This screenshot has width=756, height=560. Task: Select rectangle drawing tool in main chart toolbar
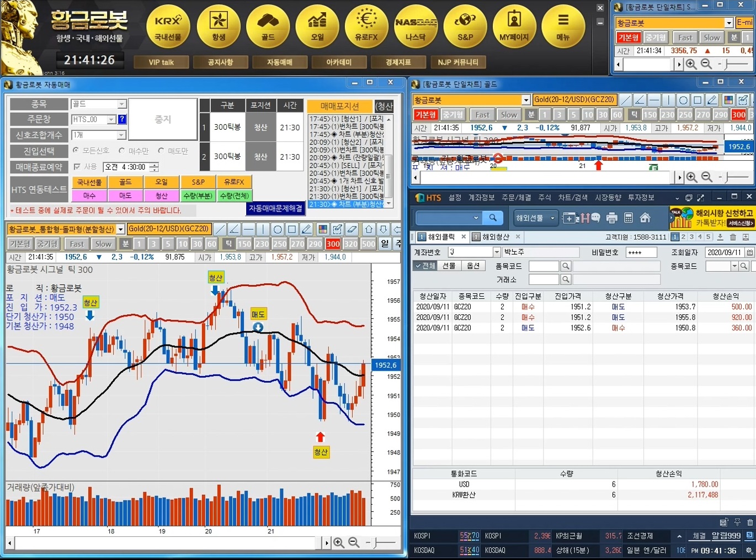292,229
